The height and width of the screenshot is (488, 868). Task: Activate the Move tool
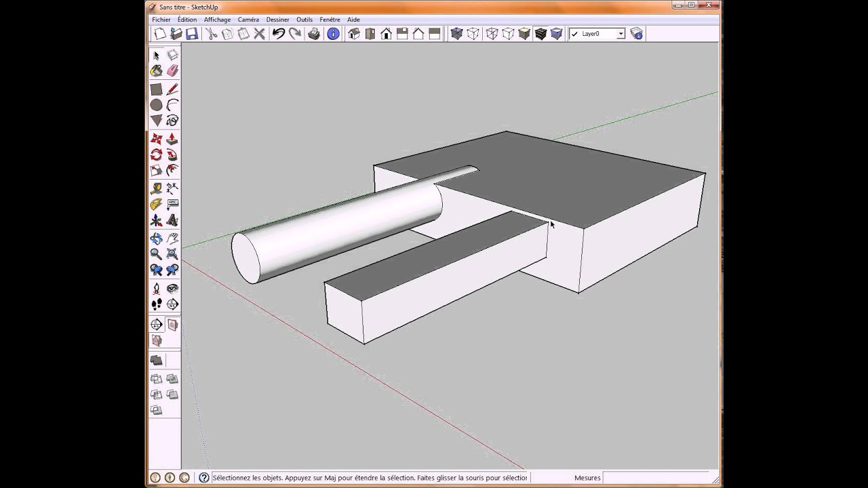pyautogui.click(x=157, y=138)
